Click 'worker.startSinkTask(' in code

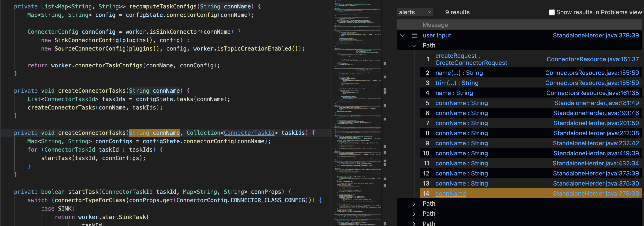click(114, 217)
